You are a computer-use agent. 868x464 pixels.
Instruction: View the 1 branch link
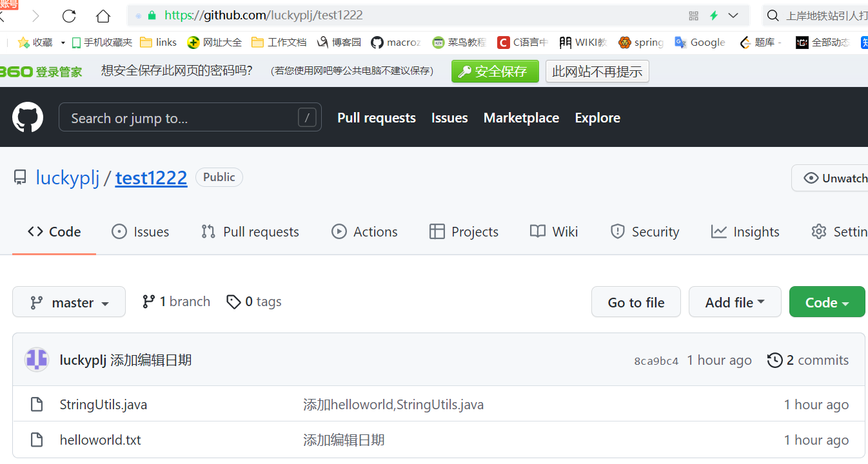click(177, 302)
